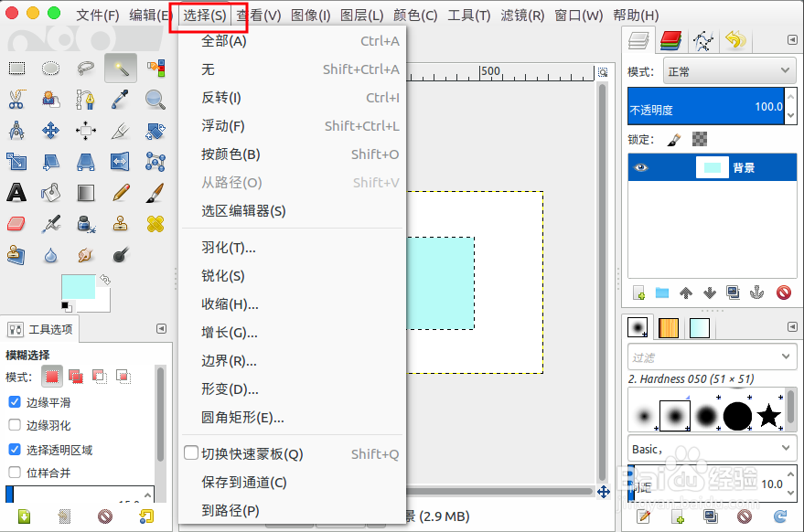Viewport: 804px width, 532px height.
Task: Enable the 边缘羽化 checkbox
Action: click(15, 424)
